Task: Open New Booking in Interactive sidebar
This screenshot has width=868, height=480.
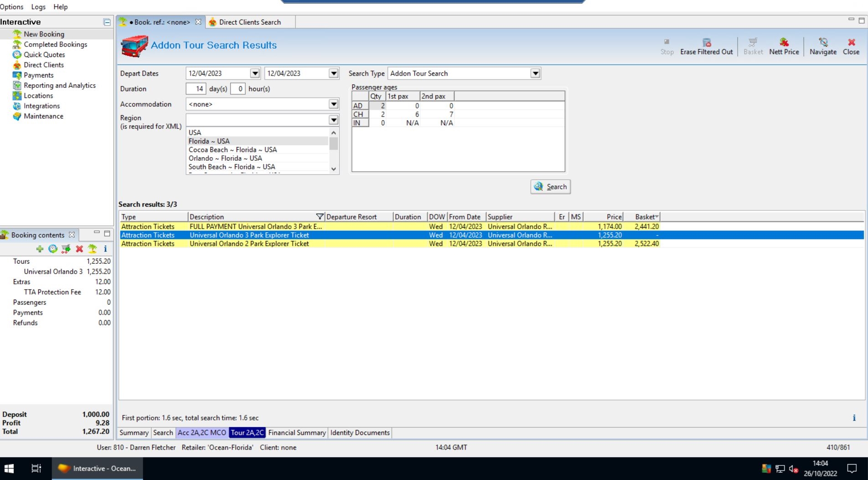Action: [44, 34]
